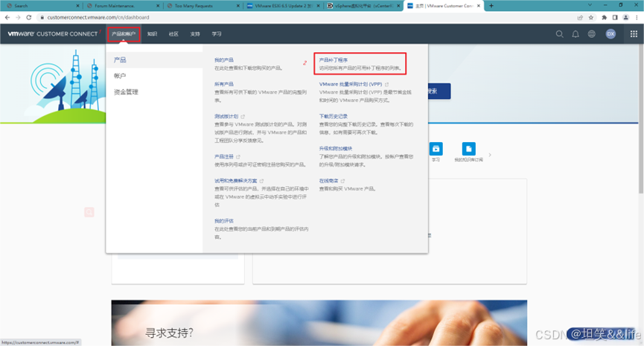644x346 pixels.
Task: Open browser extensions puzzle icon
Action: click(x=604, y=17)
